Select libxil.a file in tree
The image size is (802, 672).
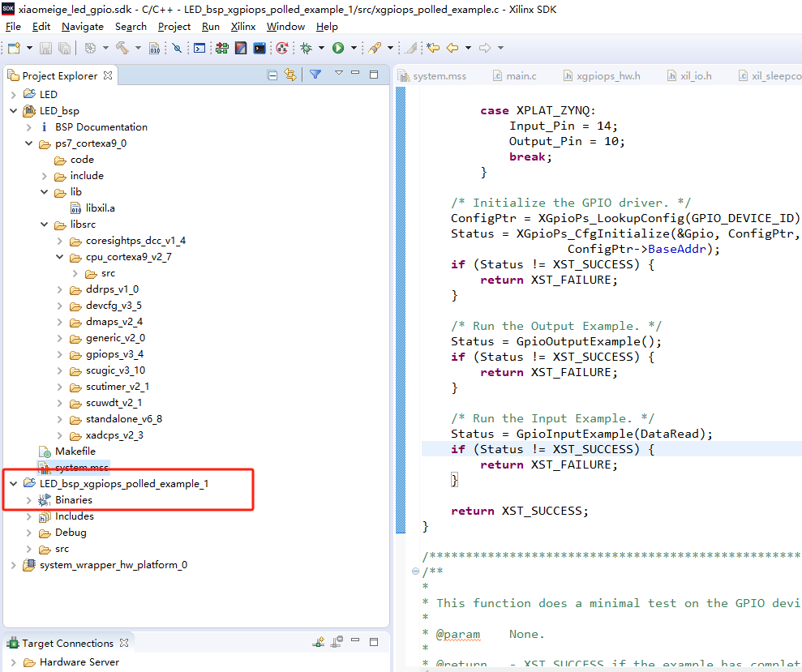coord(101,208)
